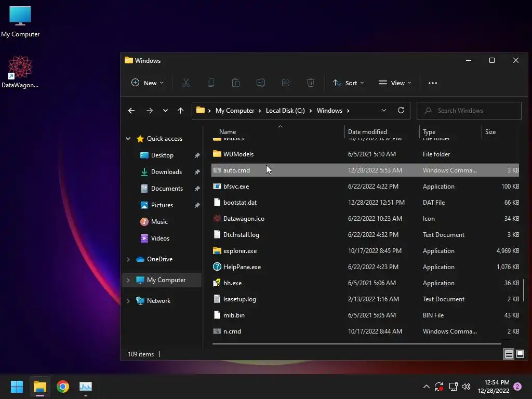The height and width of the screenshot is (399, 532).
Task: Unpin Desktop from Quick access
Action: (197, 155)
